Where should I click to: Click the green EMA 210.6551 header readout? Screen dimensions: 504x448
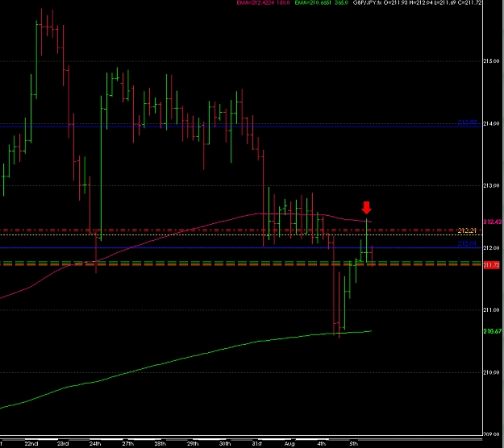click(x=321, y=2)
